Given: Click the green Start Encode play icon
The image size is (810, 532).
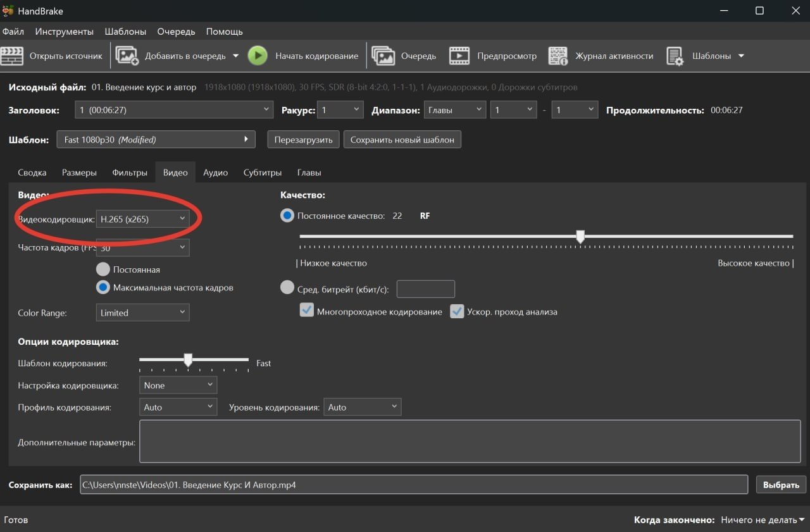Looking at the screenshot, I should [x=258, y=56].
